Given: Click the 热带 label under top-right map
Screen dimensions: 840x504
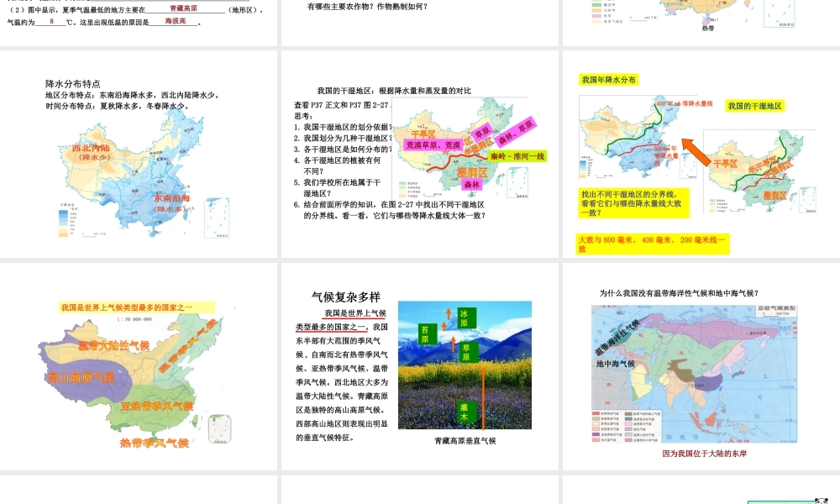Looking at the screenshot, I should coord(708,28).
